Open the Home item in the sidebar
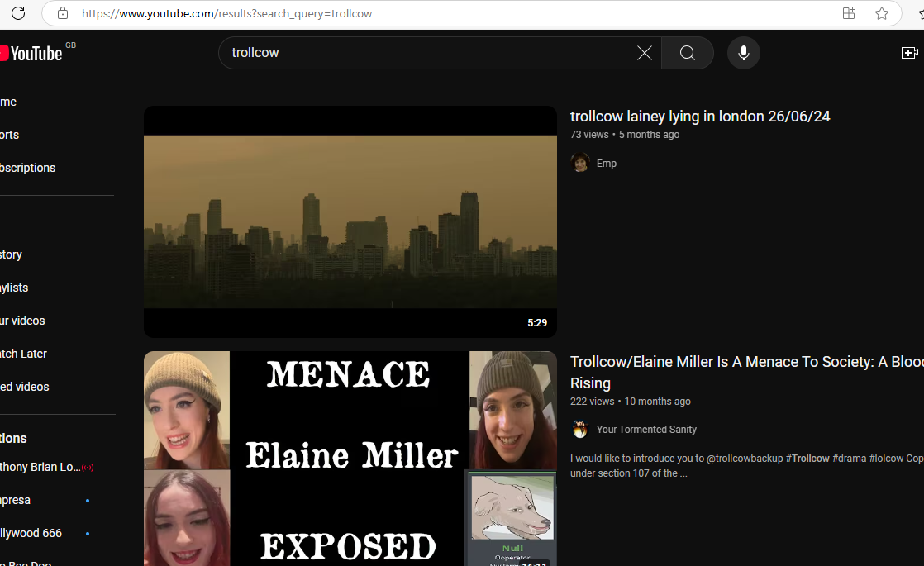This screenshot has width=924, height=566. tap(8, 102)
